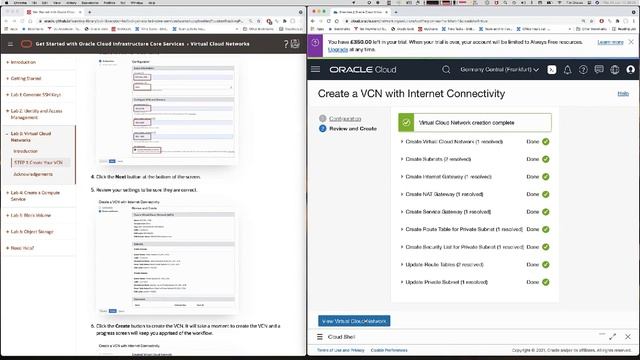This screenshot has width=640, height=360.
Task: Expand Update Private Subnet row
Action: click(444, 282)
